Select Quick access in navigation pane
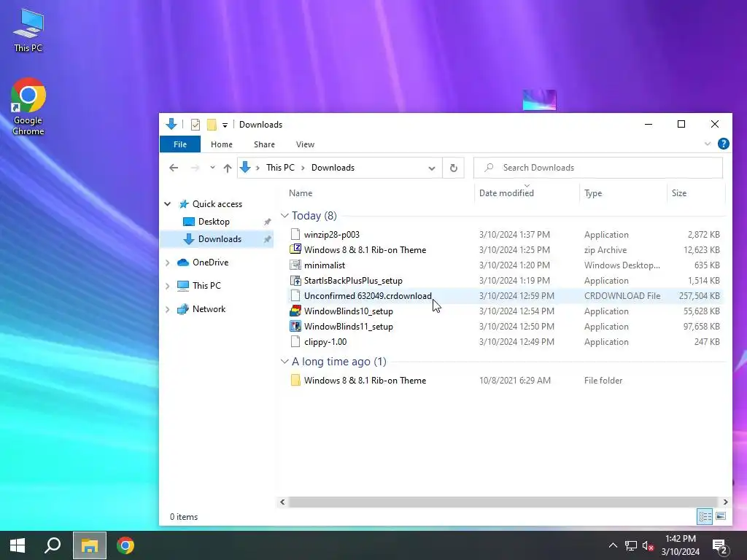Screen dimensions: 747x560 (x=217, y=204)
